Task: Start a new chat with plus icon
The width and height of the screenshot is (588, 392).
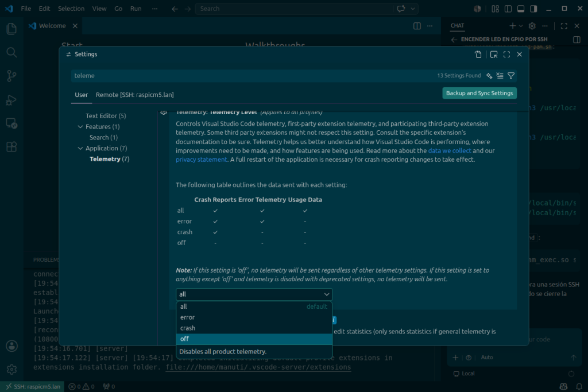Action: (x=512, y=26)
